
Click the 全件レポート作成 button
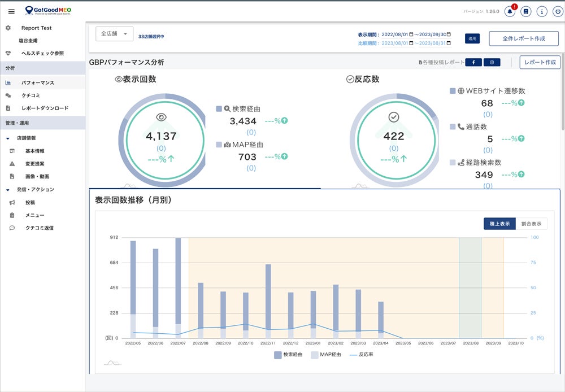click(523, 38)
